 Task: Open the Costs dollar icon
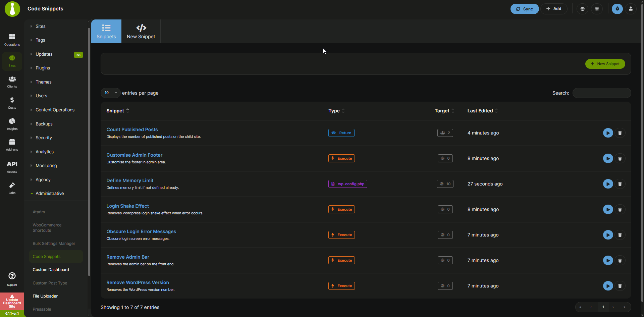[12, 103]
